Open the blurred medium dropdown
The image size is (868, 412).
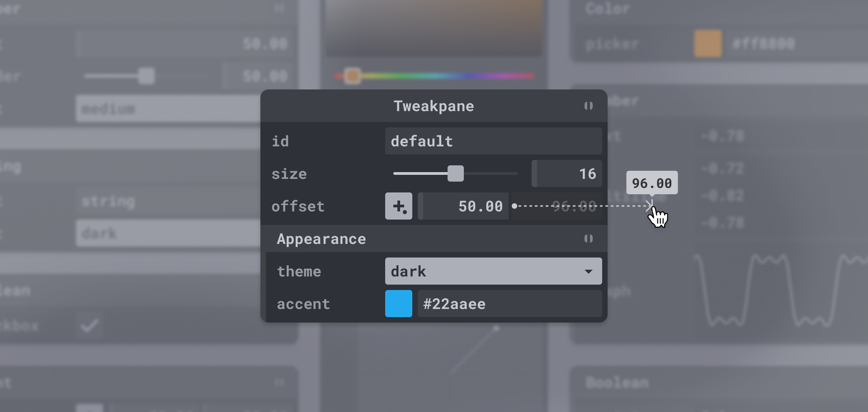click(x=168, y=108)
